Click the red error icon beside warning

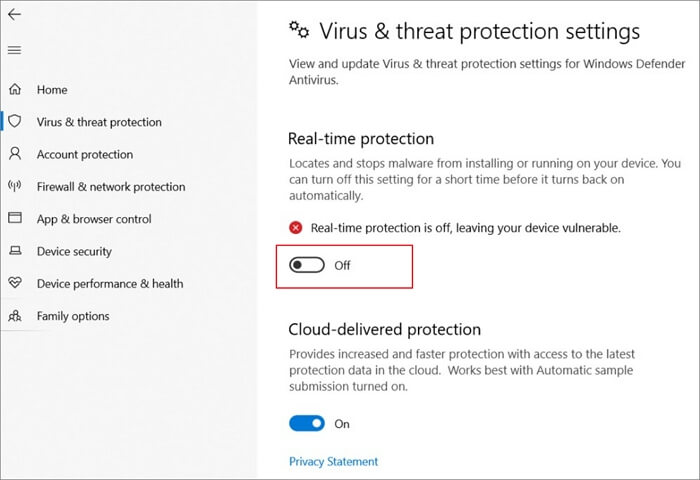(x=296, y=228)
